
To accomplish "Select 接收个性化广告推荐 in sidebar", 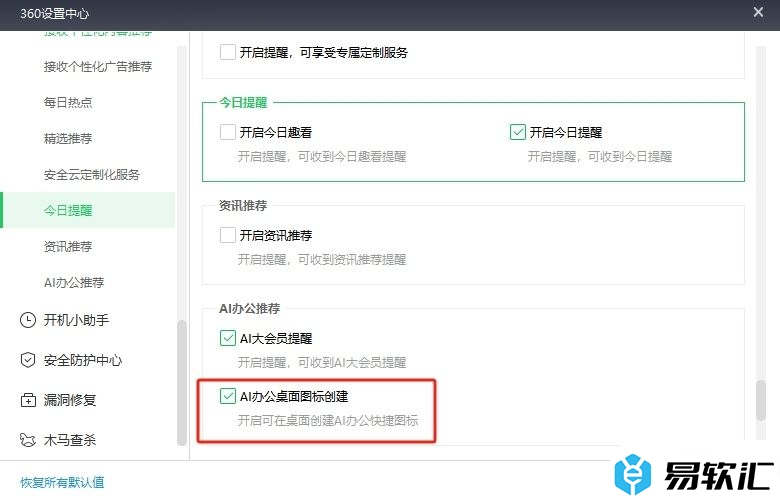I will [98, 67].
